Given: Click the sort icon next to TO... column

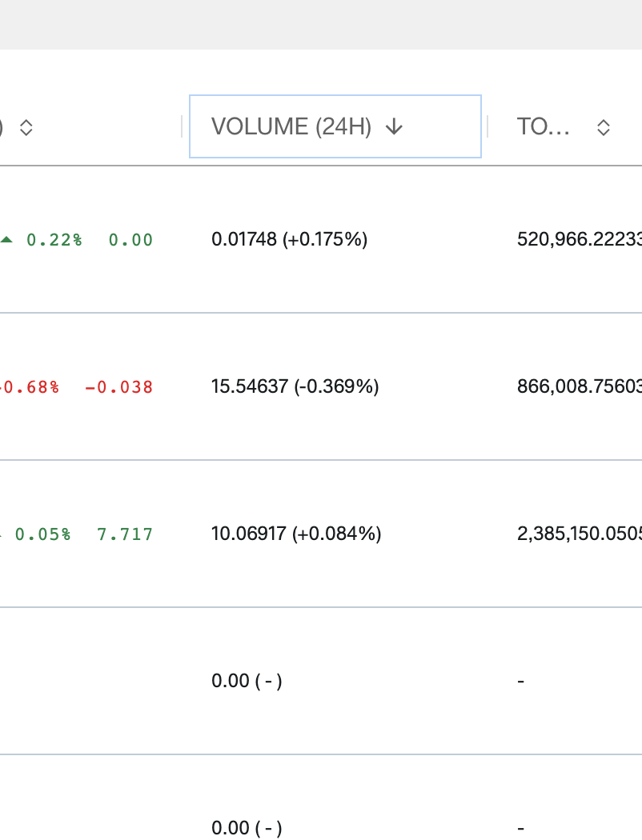Looking at the screenshot, I should click(604, 127).
